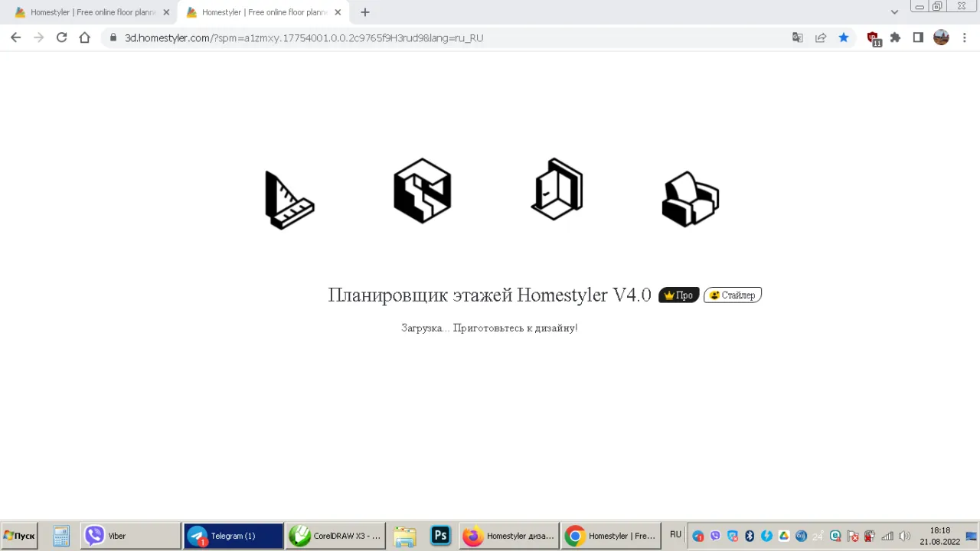
Task: Open Google Translate page icon
Action: pyautogui.click(x=798, y=37)
